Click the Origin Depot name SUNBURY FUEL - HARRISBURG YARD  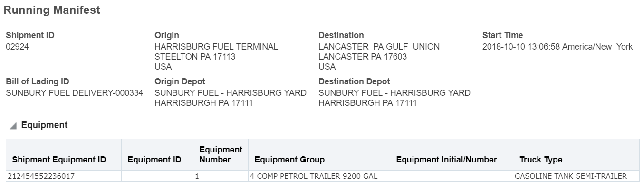[x=231, y=93]
